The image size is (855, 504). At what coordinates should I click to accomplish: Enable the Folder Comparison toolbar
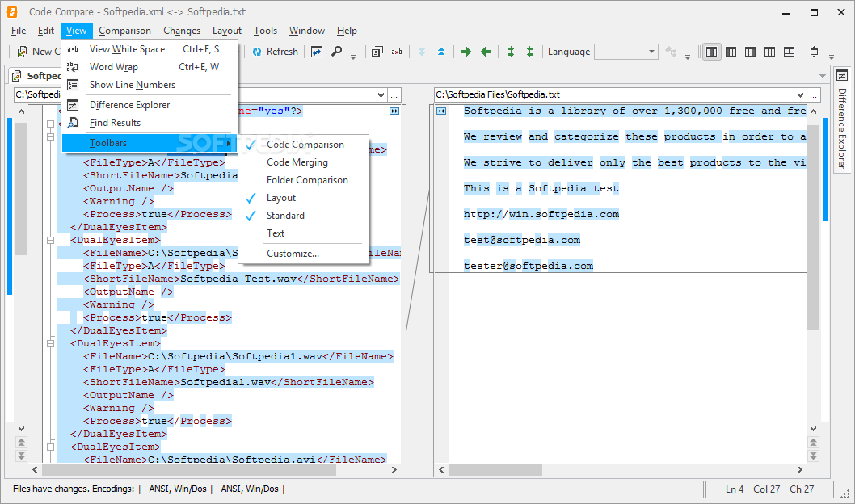point(304,180)
